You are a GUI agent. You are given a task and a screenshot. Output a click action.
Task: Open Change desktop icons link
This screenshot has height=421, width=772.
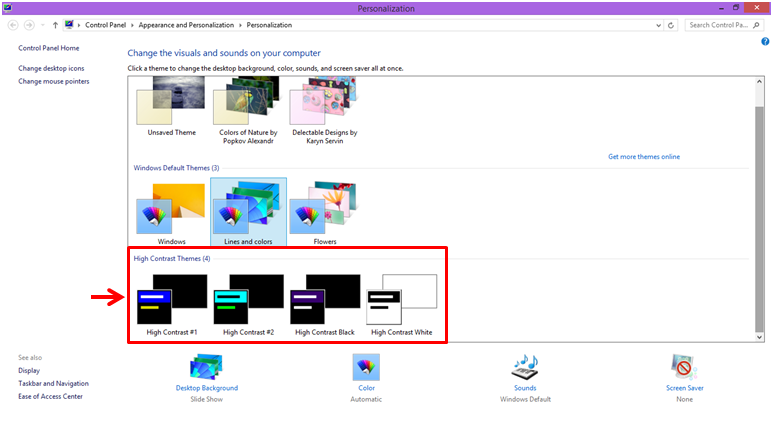[51, 68]
